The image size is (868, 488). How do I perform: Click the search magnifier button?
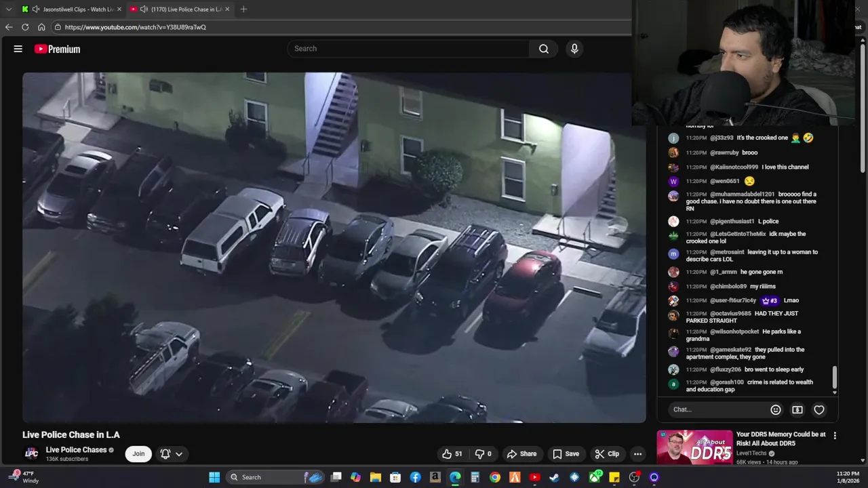tap(544, 49)
